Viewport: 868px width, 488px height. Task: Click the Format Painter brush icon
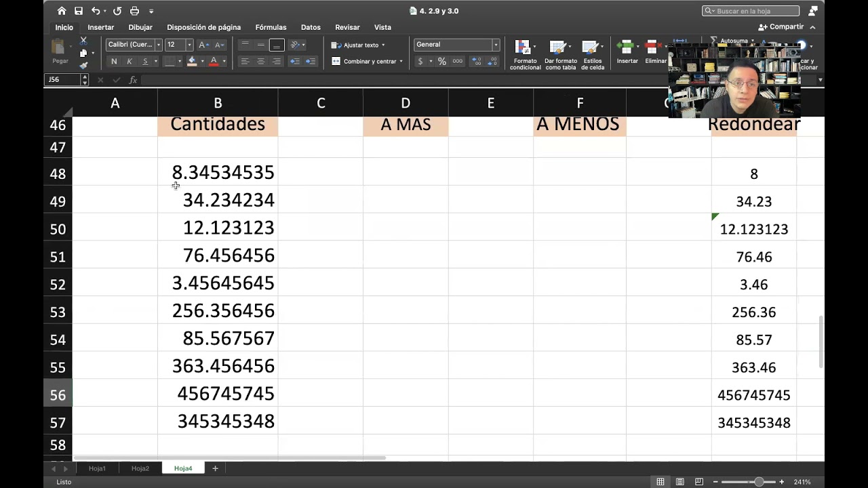pyautogui.click(x=83, y=65)
